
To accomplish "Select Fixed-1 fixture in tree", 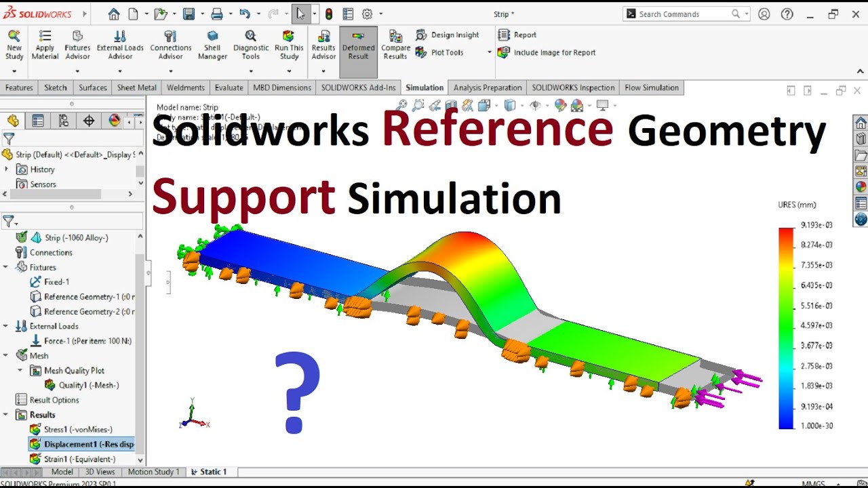I will (x=50, y=282).
